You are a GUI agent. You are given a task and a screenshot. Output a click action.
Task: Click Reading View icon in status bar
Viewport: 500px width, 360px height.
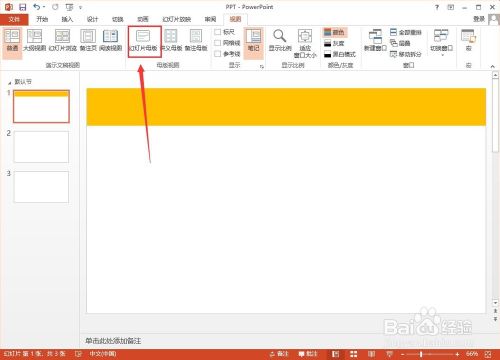coord(371,354)
